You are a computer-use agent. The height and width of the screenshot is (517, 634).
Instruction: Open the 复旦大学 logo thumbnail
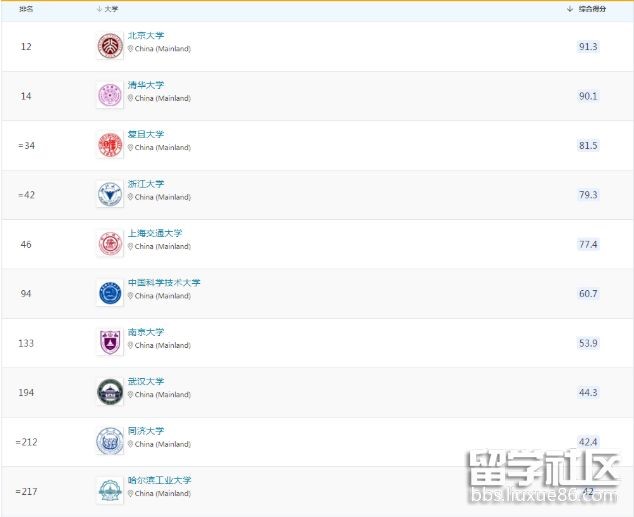110,145
